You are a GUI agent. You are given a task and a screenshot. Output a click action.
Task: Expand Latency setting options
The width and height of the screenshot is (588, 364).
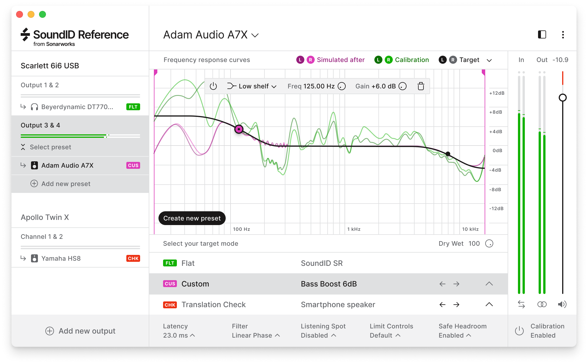pyautogui.click(x=191, y=335)
